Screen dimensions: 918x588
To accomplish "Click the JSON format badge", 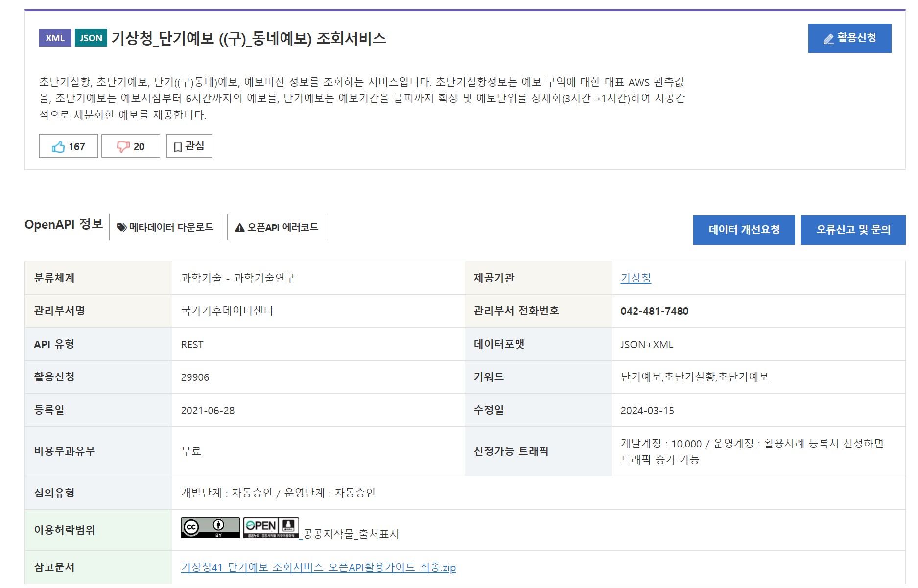I will (x=91, y=38).
